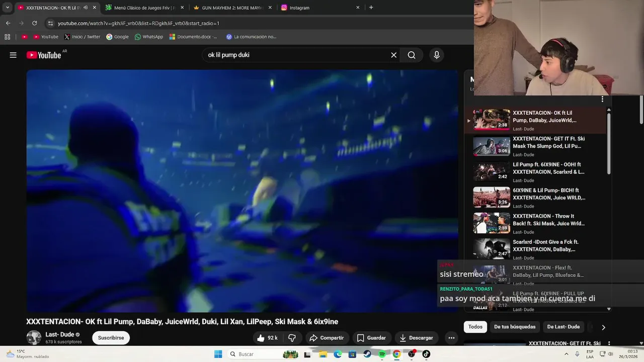This screenshot has width=644, height=362.
Task: Show more filter chips with right chevron
Action: [x=603, y=327]
